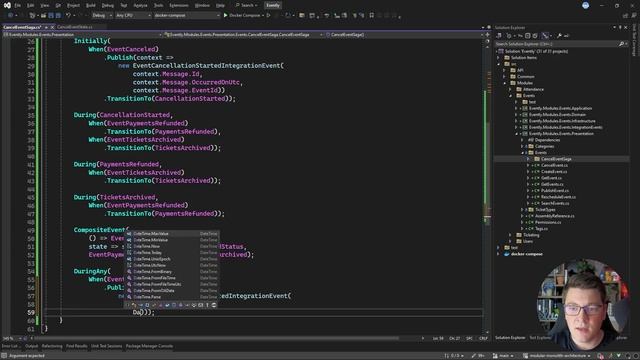
Task: Open the Build menu
Action: pyautogui.click(x=91, y=6)
